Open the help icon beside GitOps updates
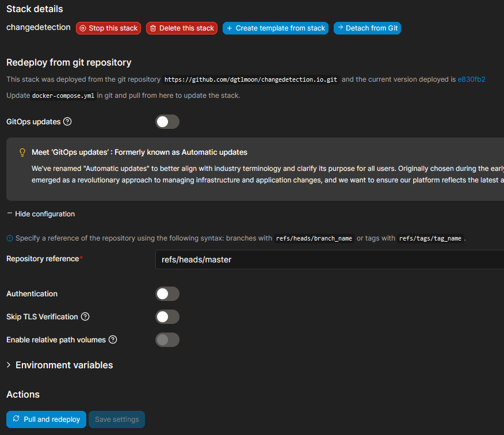The height and width of the screenshot is (435, 504). tap(68, 121)
